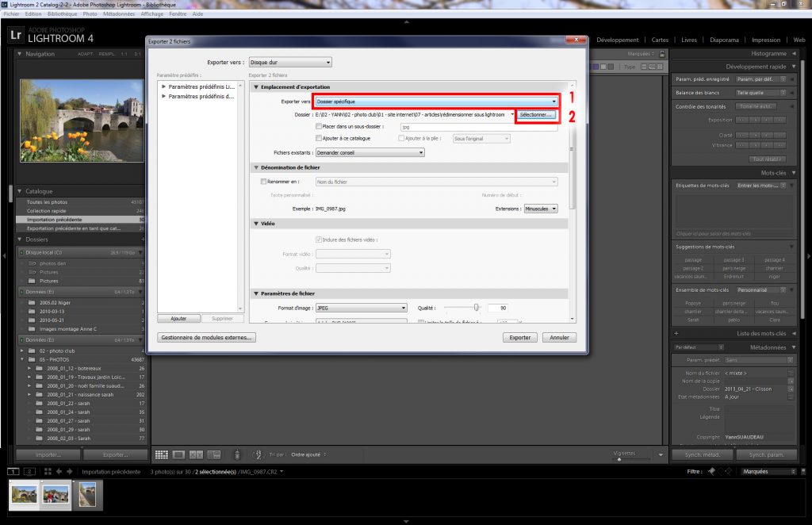Check Ajouter à ce catalogue

(319, 138)
